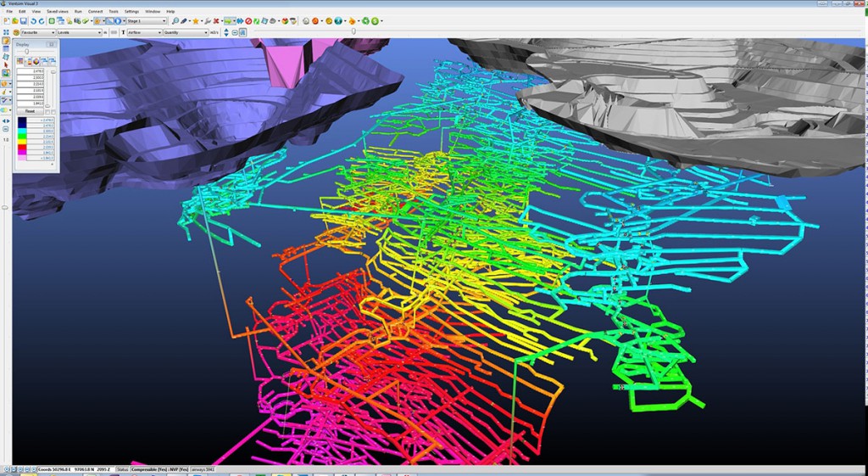Click the wrench edit tool icon
868x476 pixels.
click(x=207, y=21)
